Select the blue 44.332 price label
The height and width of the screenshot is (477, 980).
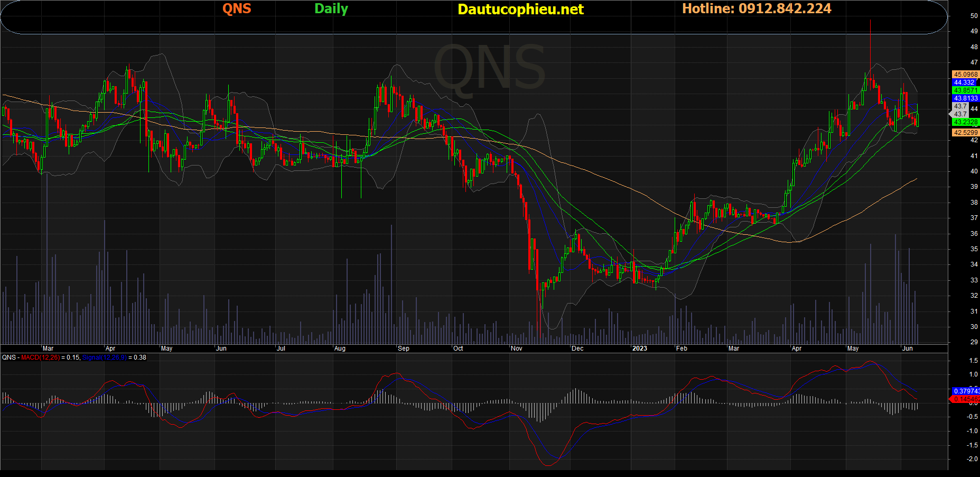964,82
